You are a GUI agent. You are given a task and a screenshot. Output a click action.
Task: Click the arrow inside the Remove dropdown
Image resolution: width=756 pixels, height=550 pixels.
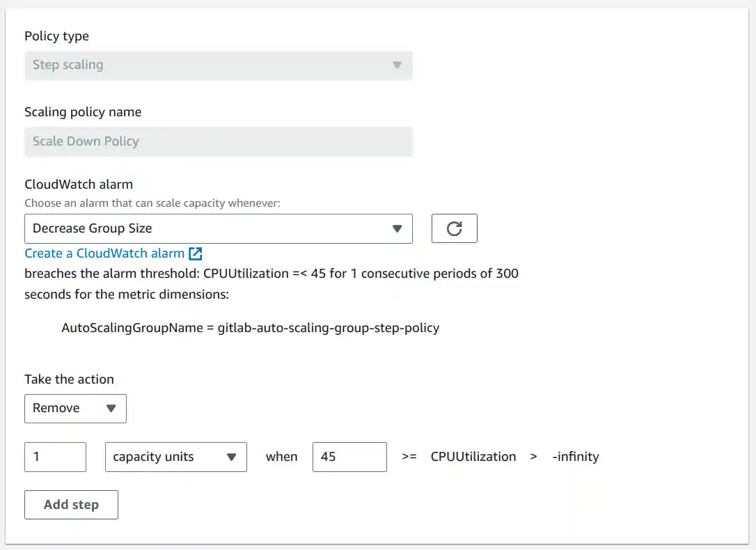pyautogui.click(x=112, y=409)
